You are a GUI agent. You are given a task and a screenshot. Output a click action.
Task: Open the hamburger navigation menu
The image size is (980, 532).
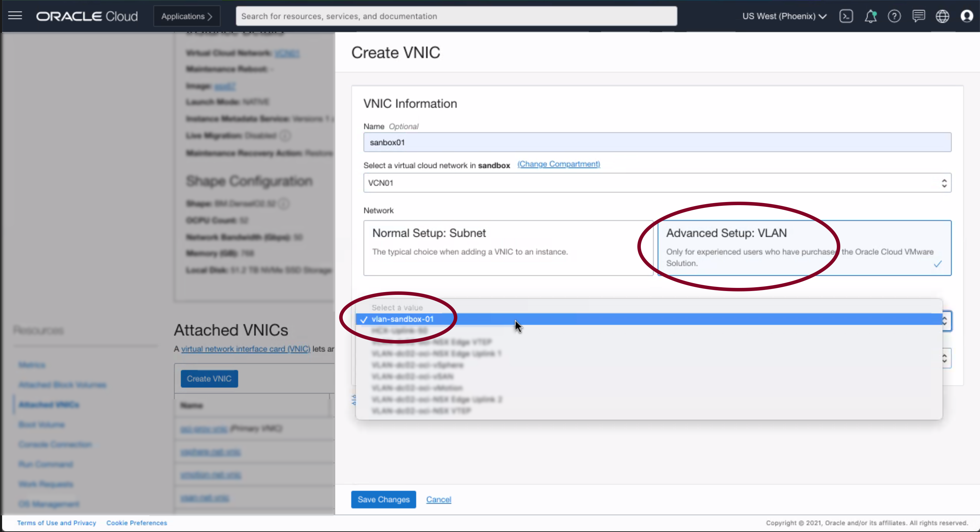tap(15, 16)
